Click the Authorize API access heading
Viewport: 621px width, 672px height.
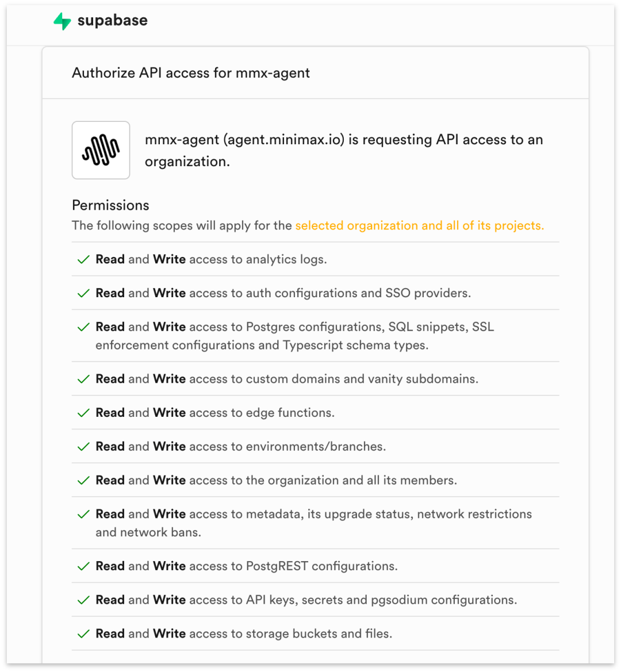(x=191, y=73)
